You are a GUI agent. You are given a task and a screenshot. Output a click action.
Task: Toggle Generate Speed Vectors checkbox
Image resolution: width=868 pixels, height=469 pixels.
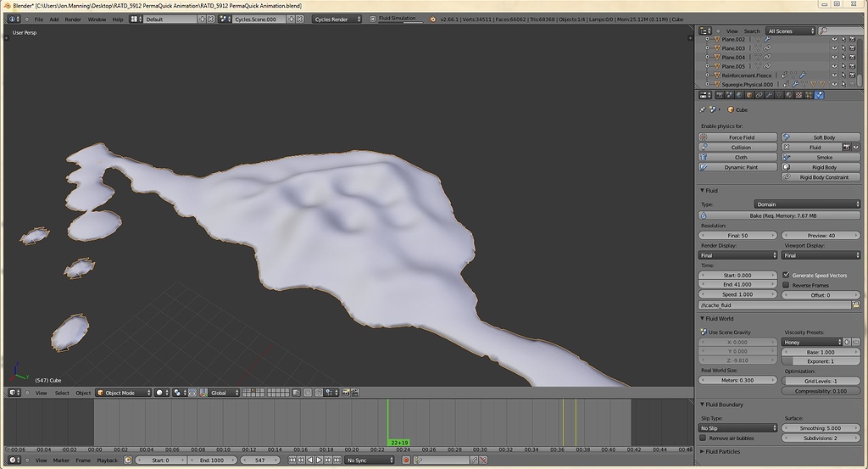[786, 275]
